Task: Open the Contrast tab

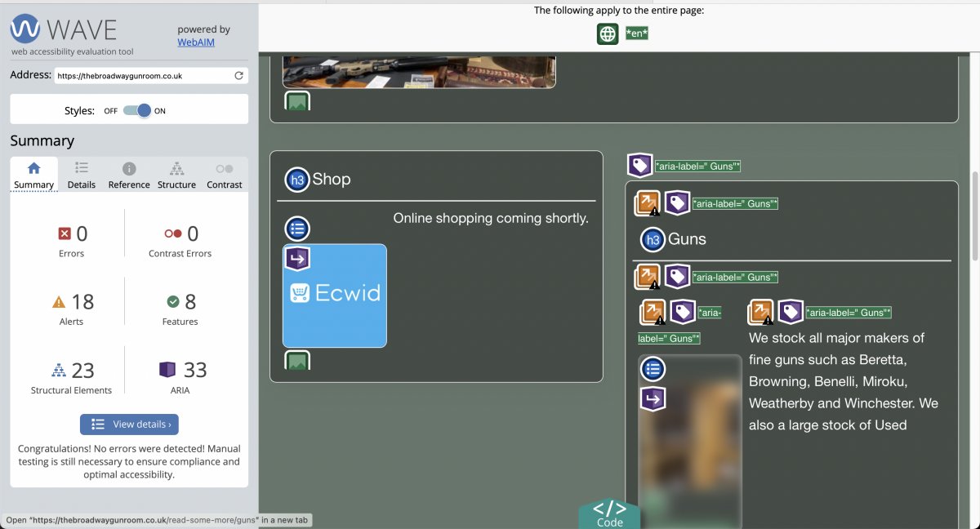Action: click(x=225, y=175)
